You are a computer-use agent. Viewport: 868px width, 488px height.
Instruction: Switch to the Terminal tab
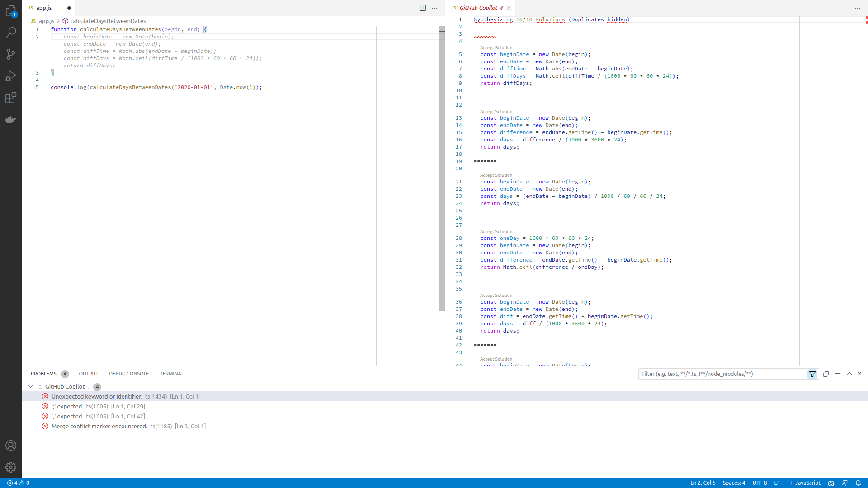point(171,373)
